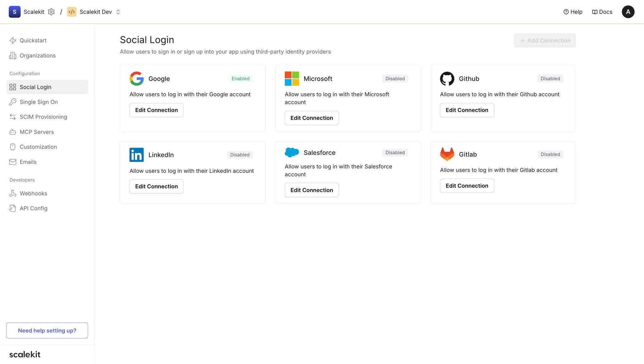Click 'Need help setting up?' button
The image size is (644, 364).
(x=47, y=330)
